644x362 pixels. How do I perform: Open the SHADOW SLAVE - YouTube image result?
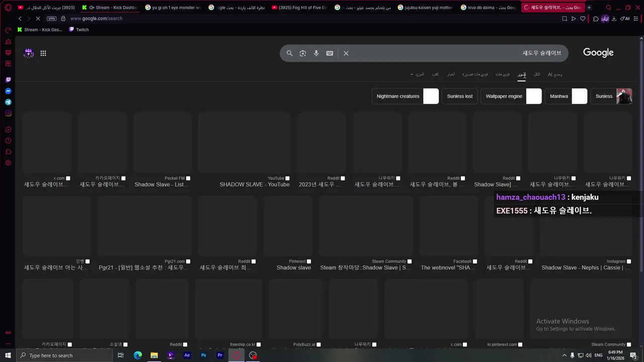pos(245,150)
